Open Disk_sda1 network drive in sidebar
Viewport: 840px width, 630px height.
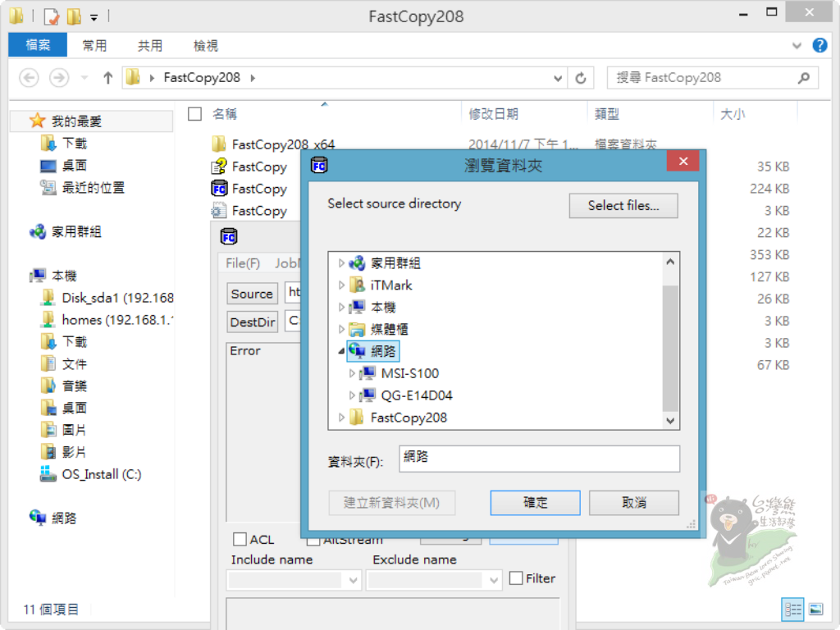[x=117, y=297]
